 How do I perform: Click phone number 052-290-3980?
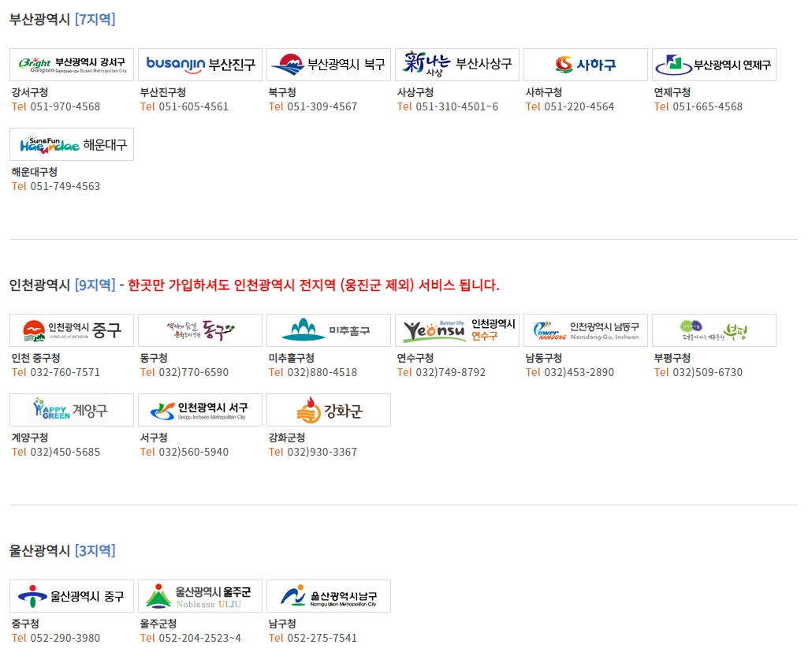pos(65,638)
